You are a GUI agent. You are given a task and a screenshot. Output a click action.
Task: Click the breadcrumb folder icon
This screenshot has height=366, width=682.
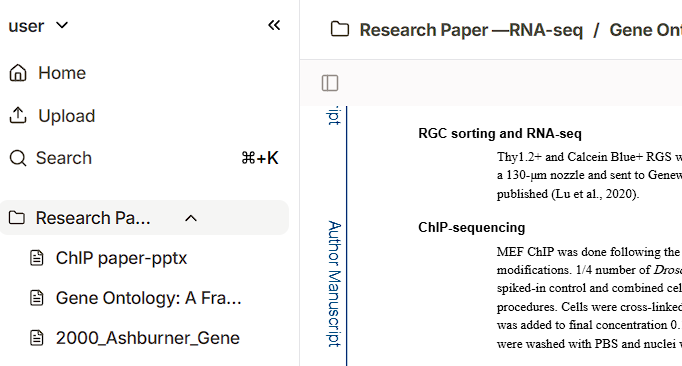tap(340, 30)
